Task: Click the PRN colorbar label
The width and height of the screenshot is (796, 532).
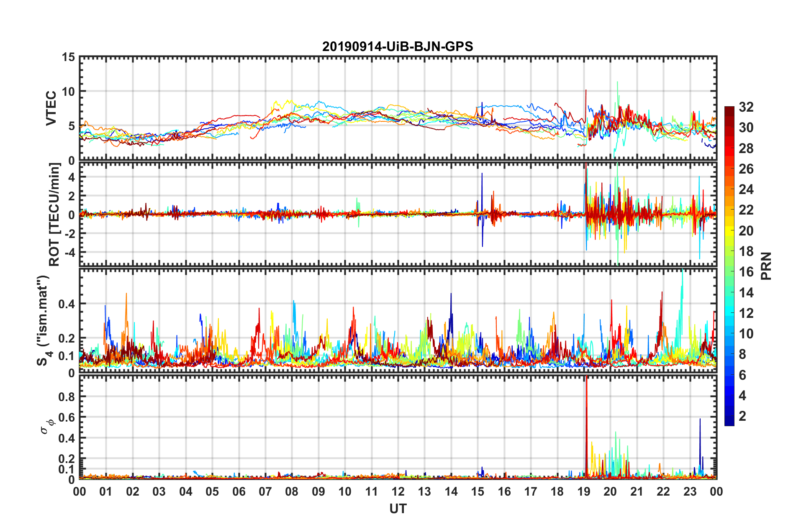Action: tap(766, 266)
